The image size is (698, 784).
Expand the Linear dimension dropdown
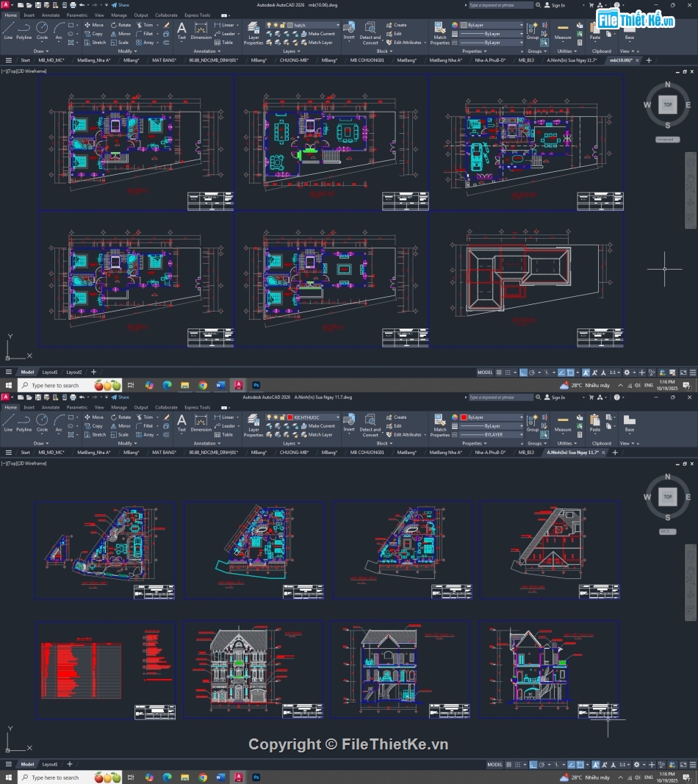click(x=237, y=24)
